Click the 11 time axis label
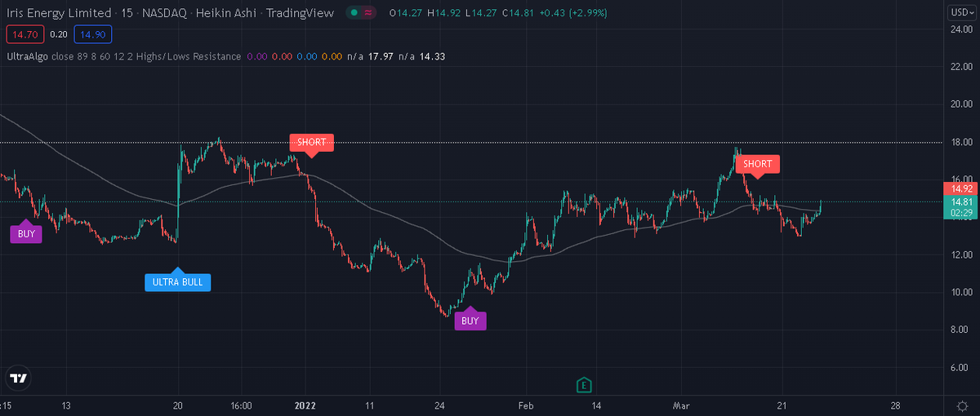980x416 pixels. [x=369, y=405]
